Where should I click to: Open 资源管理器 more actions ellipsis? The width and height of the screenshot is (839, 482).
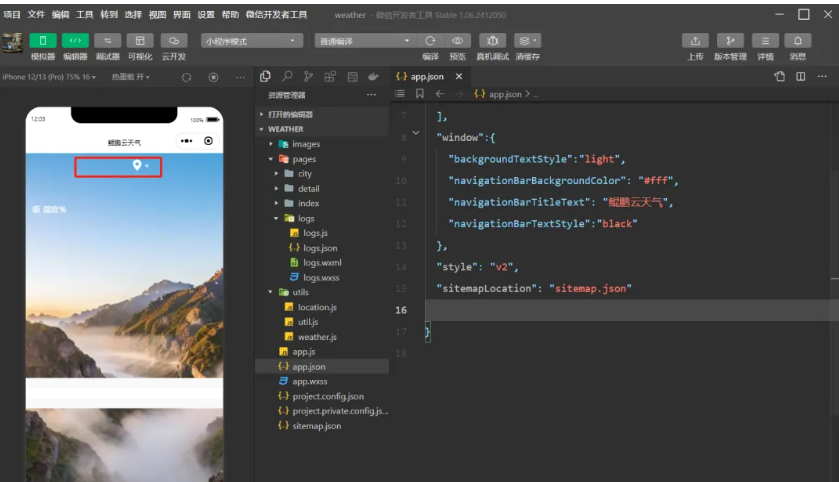click(x=371, y=95)
